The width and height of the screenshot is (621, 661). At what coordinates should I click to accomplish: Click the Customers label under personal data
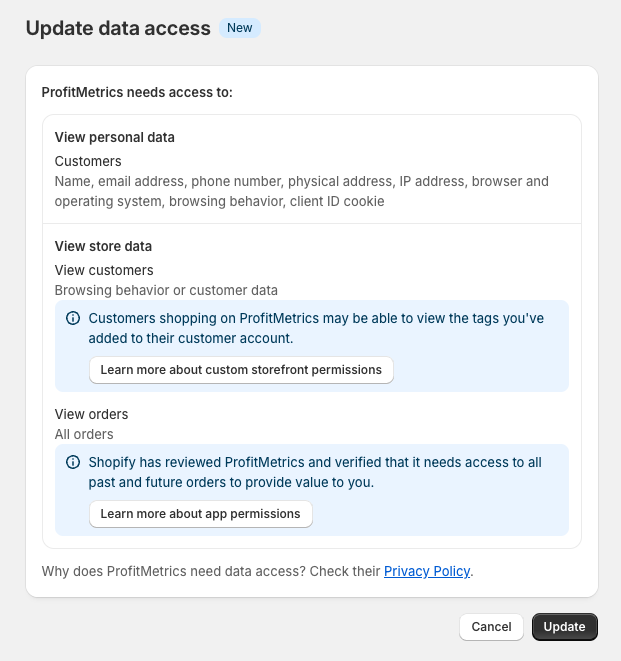(88, 161)
